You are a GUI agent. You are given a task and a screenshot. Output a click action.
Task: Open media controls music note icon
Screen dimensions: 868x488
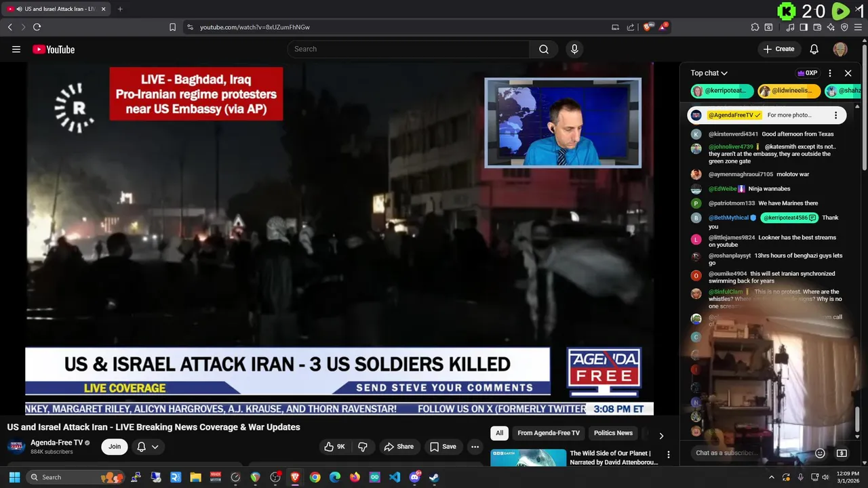point(791,27)
